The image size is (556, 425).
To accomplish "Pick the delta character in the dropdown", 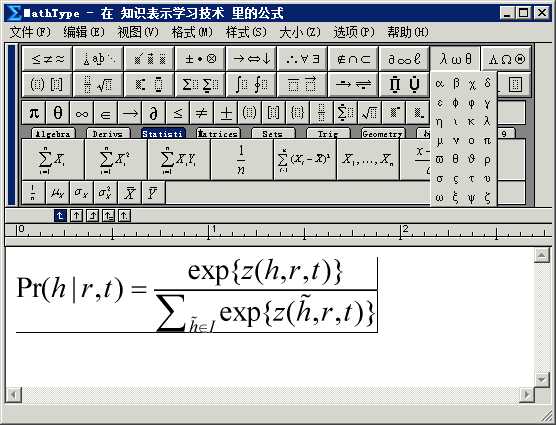I will [488, 84].
